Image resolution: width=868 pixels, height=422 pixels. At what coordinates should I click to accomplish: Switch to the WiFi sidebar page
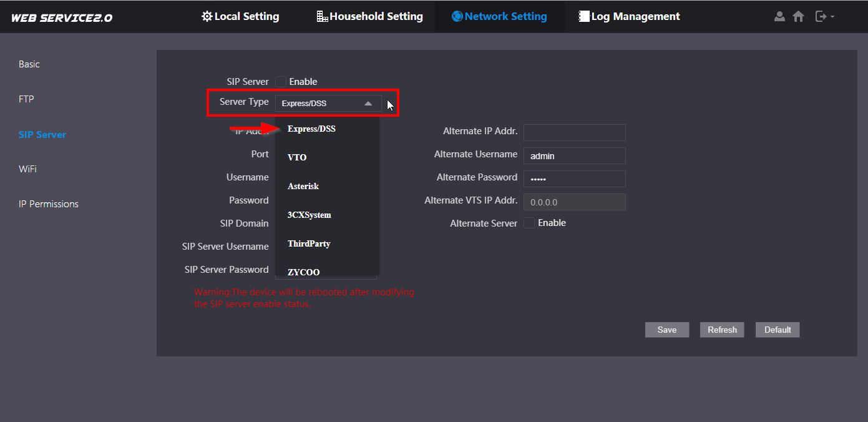[x=27, y=169]
